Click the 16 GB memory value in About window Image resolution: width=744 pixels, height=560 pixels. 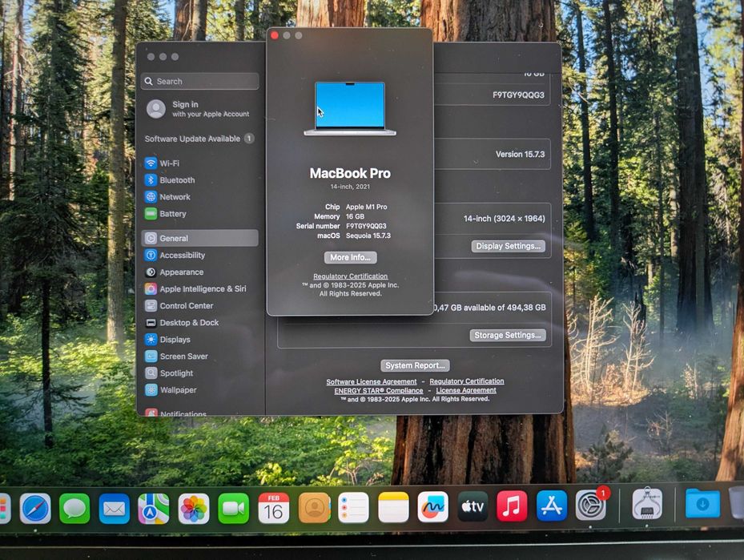355,216
